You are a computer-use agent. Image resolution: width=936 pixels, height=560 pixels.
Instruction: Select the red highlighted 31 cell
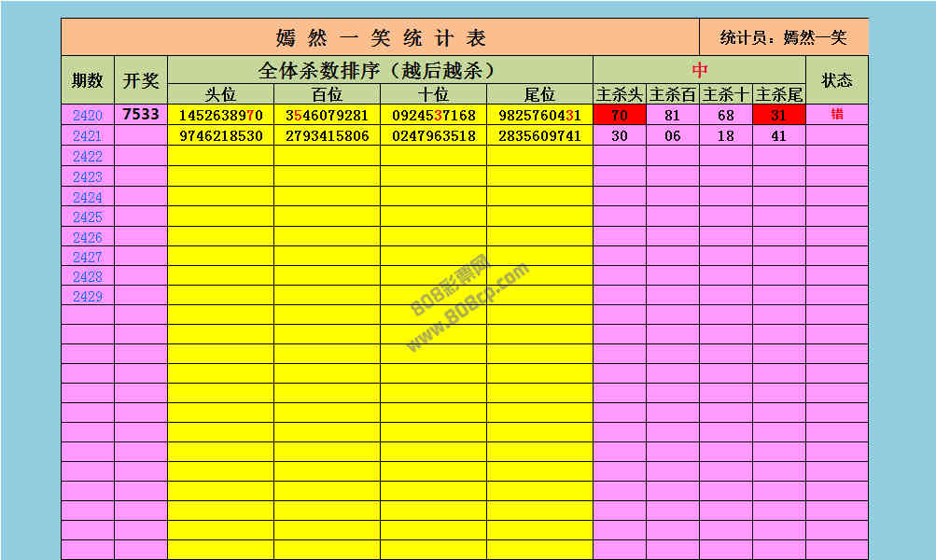[779, 116]
